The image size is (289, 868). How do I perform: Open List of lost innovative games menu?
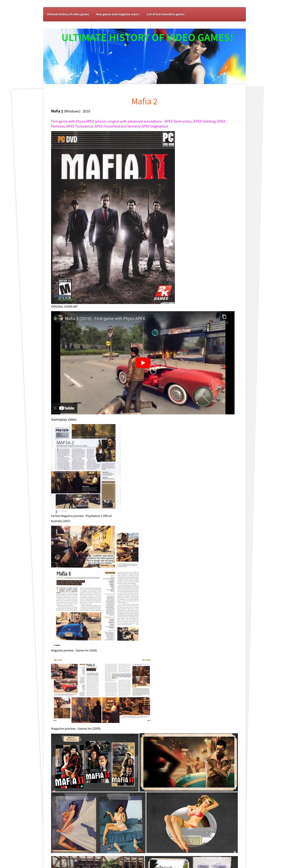[x=165, y=14]
